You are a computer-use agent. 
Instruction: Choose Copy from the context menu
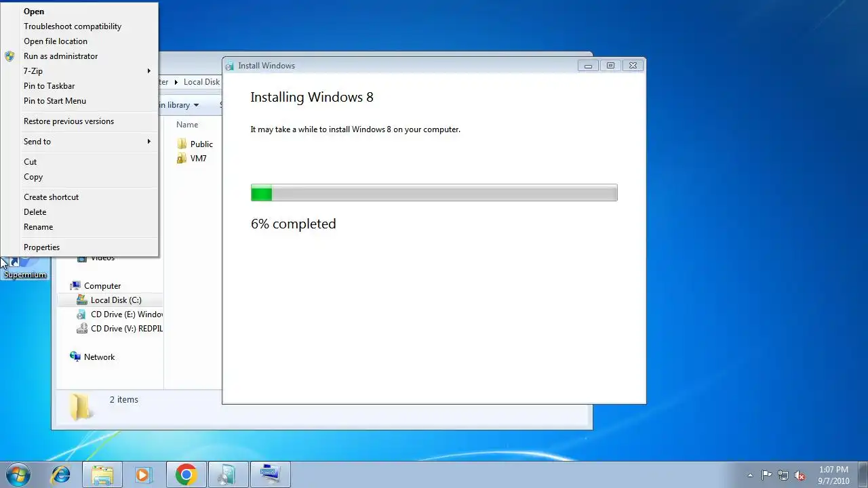tap(80, 177)
